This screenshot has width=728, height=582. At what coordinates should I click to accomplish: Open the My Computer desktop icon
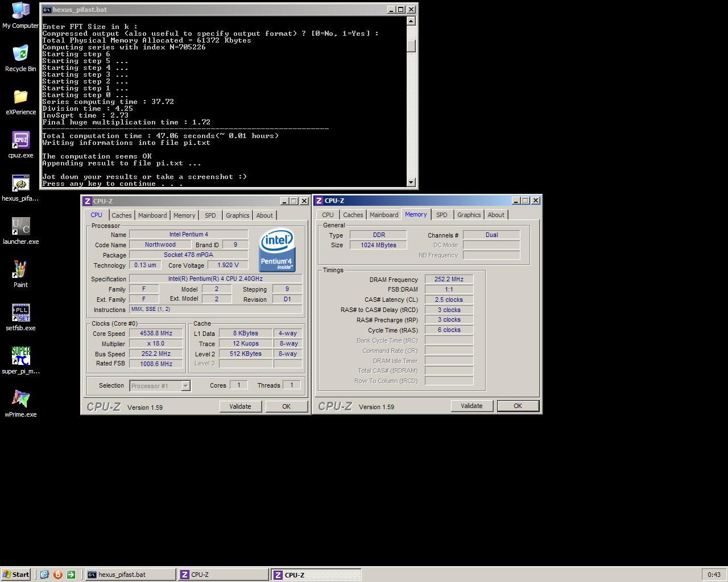[x=20, y=11]
